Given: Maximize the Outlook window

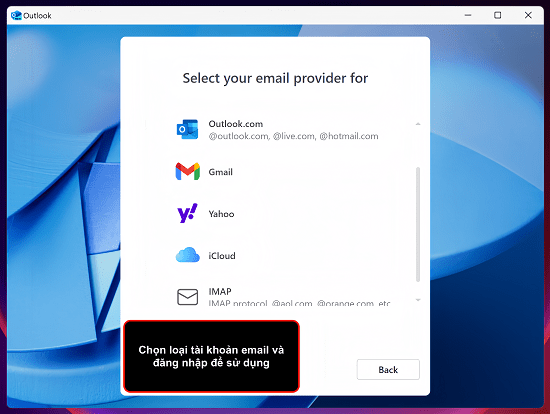Looking at the screenshot, I should 497,15.
